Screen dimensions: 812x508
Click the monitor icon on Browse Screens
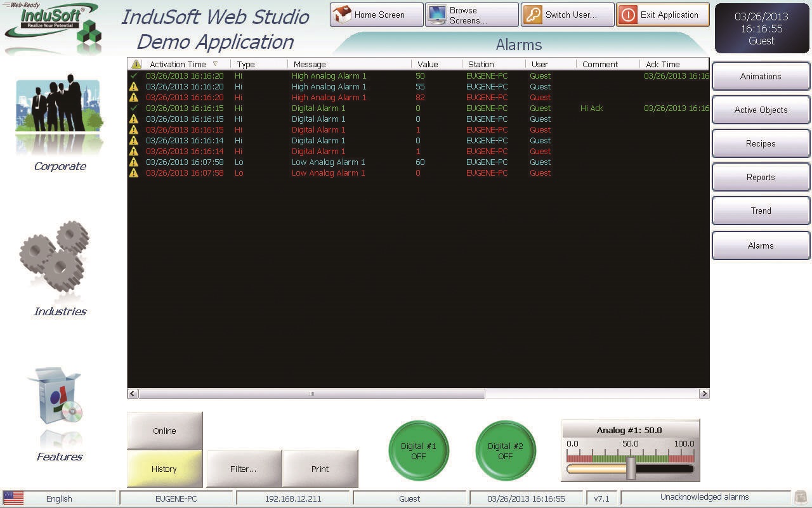(x=436, y=15)
